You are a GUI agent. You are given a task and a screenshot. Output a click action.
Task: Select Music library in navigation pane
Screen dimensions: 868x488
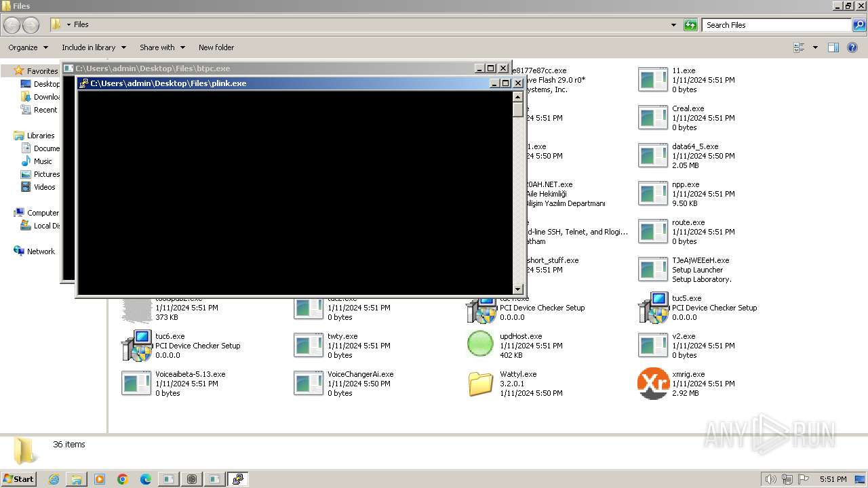click(42, 161)
